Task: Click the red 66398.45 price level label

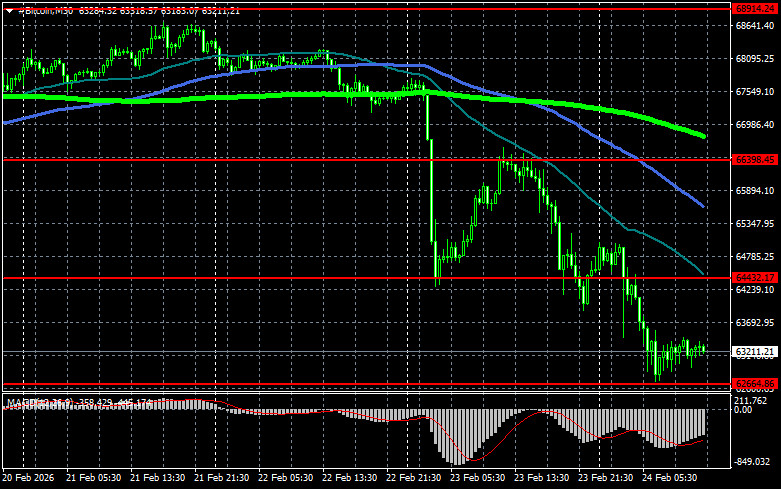Action: coord(755,159)
